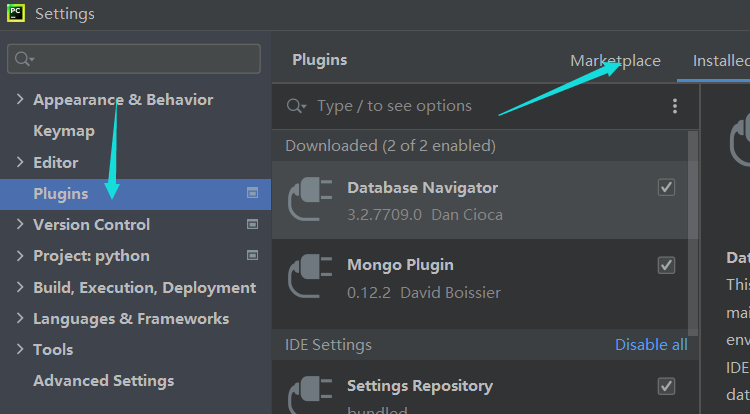Click the Mongo Plugin plug icon

point(310,276)
